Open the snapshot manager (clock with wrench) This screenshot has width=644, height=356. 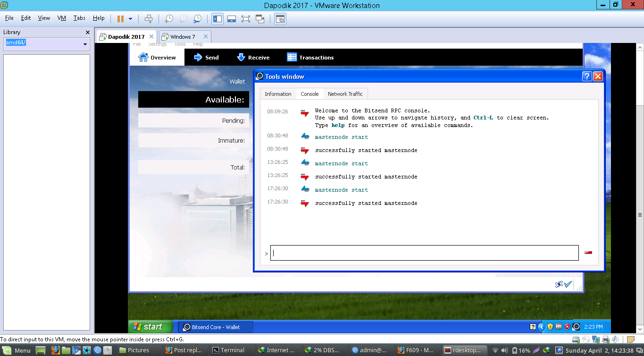click(198, 19)
